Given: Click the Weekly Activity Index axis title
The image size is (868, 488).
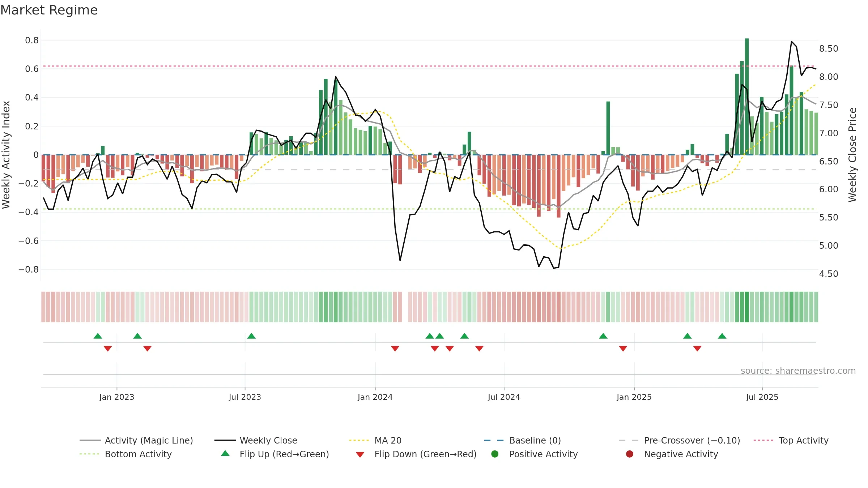Looking at the screenshot, I should 6,155.
